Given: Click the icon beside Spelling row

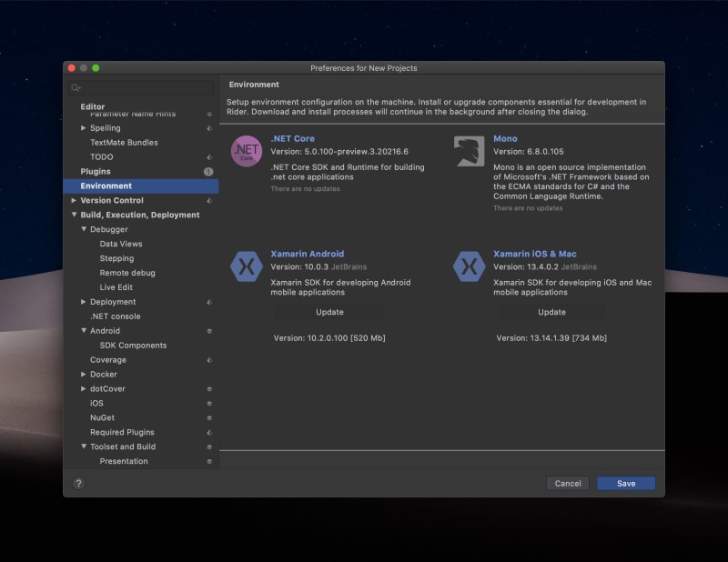Looking at the screenshot, I should coord(209,128).
